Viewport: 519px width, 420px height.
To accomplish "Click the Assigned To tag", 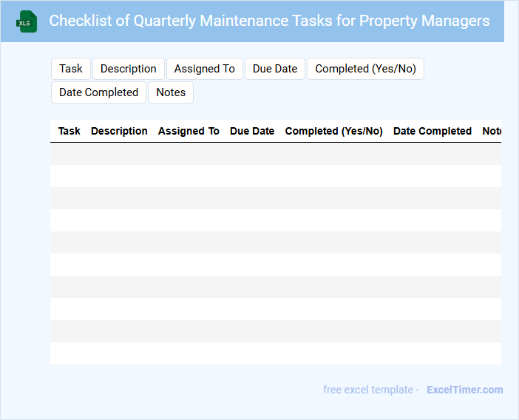I will (x=205, y=69).
